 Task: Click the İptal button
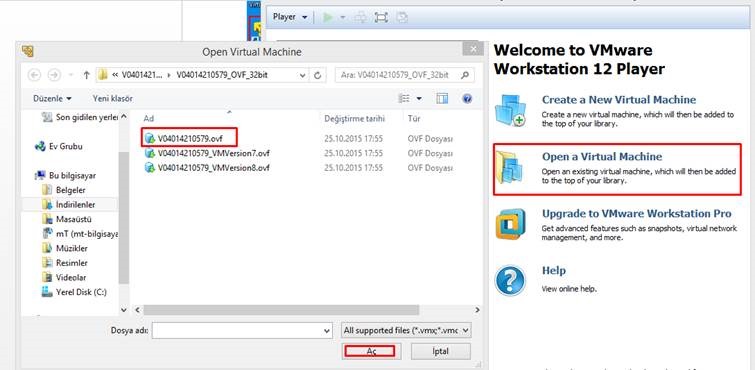pyautogui.click(x=440, y=351)
